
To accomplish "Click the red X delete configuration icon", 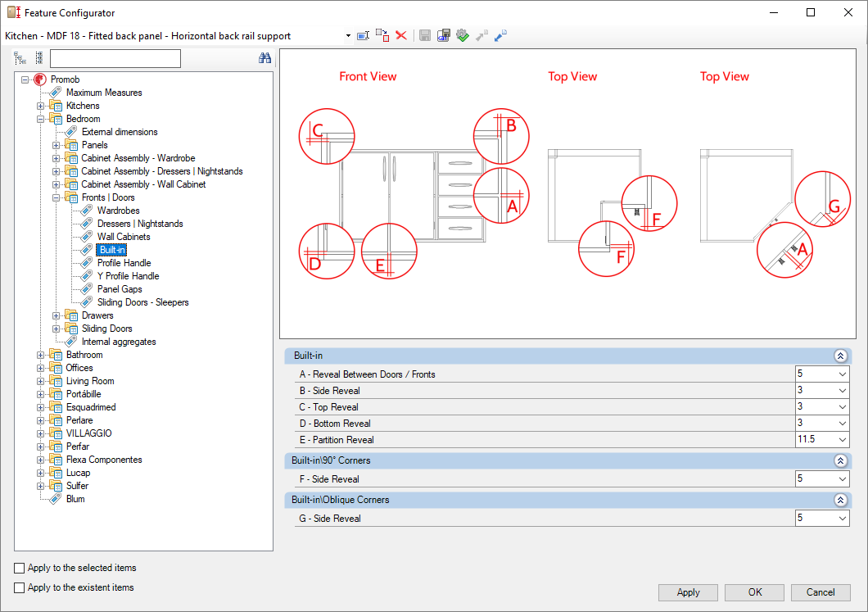I will coord(401,35).
